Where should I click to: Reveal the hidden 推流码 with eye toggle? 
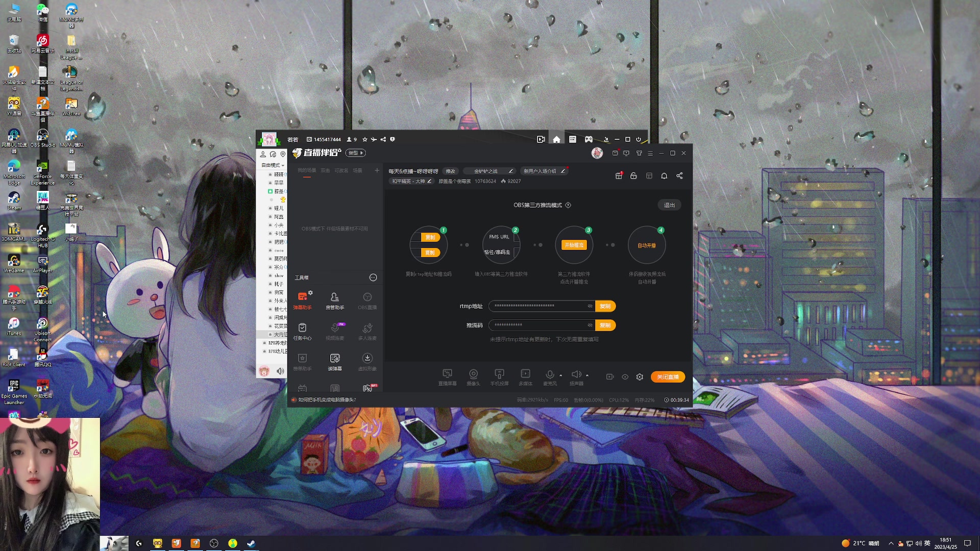pos(590,325)
